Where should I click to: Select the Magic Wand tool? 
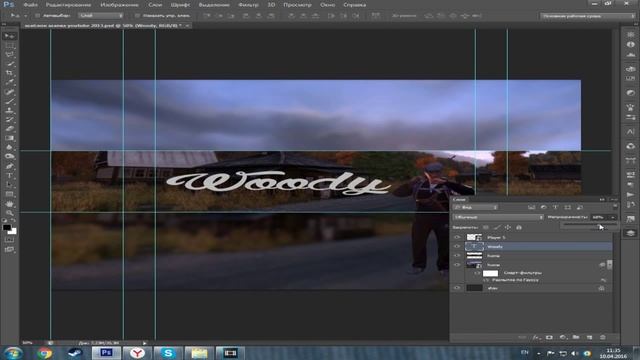tap(9, 64)
